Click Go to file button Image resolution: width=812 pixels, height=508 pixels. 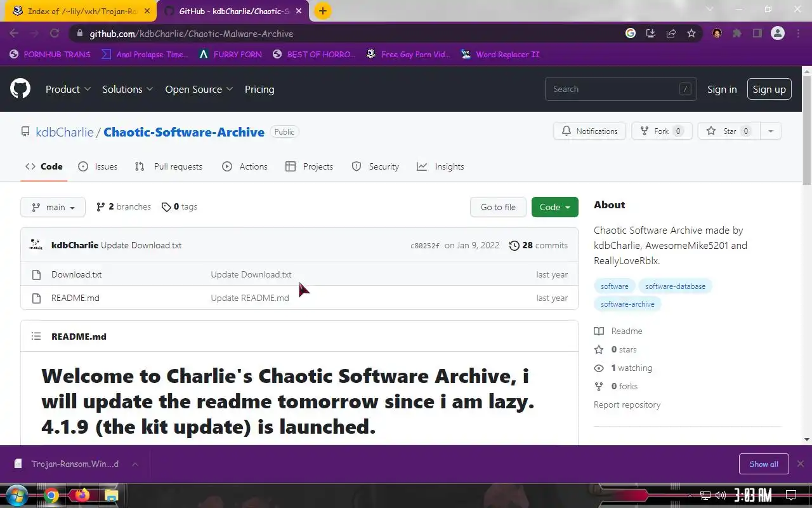(x=498, y=207)
